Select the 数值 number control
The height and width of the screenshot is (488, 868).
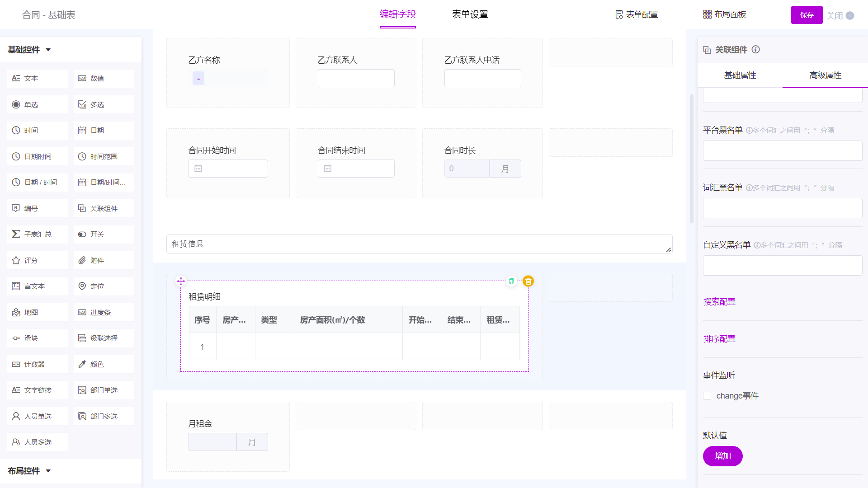point(104,79)
